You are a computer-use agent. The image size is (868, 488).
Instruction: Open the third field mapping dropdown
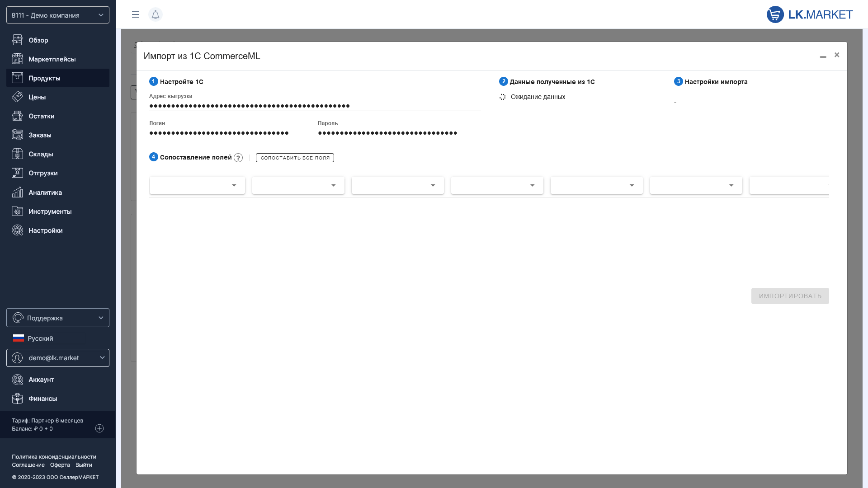(398, 185)
